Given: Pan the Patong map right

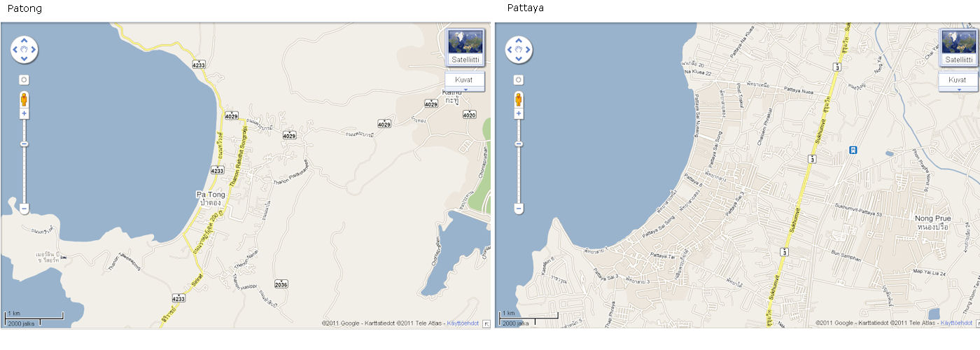Looking at the screenshot, I should click(x=33, y=50).
